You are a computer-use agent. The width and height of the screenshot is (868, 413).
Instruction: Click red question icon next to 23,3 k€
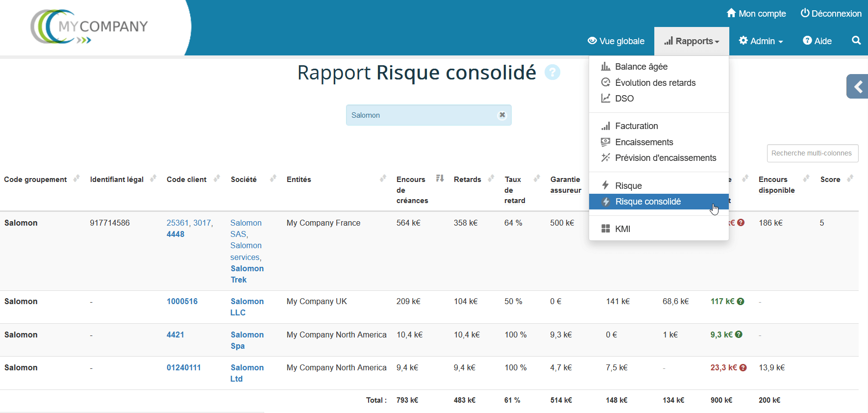pyautogui.click(x=743, y=368)
